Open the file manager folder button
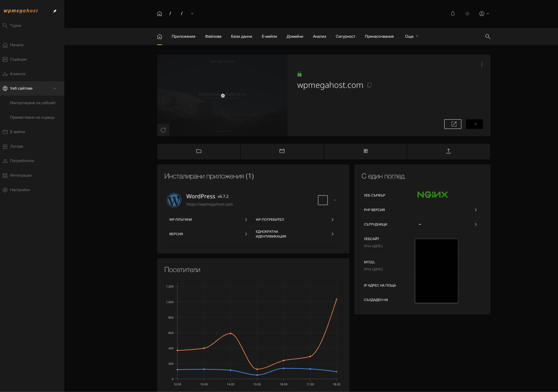The height and width of the screenshot is (392, 558). [x=199, y=151]
